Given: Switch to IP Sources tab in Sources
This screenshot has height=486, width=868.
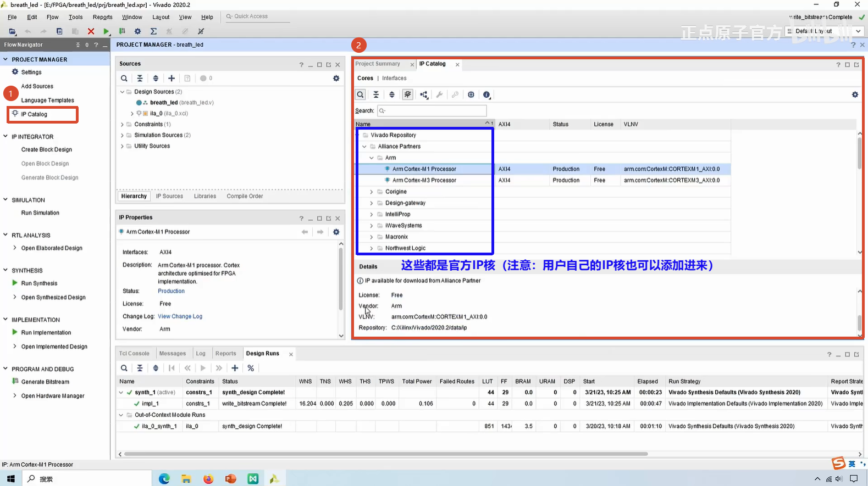Looking at the screenshot, I should coord(169,196).
